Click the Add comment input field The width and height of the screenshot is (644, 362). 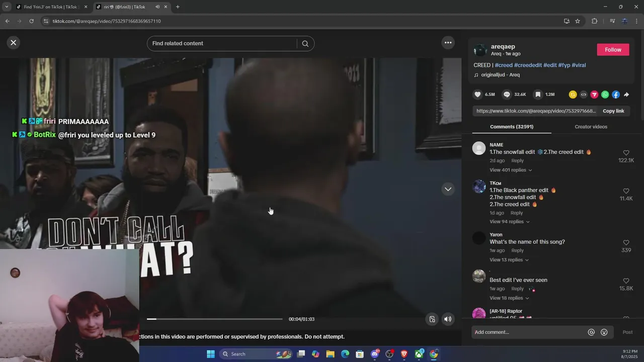click(529, 332)
